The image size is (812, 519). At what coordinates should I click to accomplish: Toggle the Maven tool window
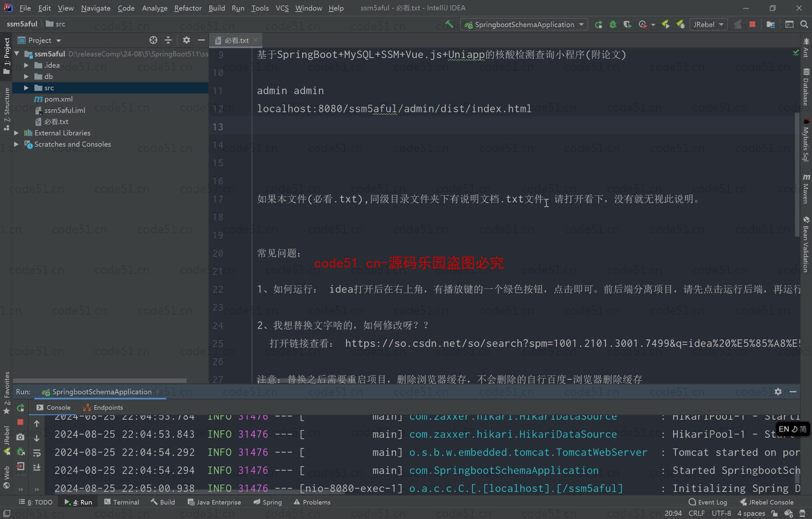806,188
